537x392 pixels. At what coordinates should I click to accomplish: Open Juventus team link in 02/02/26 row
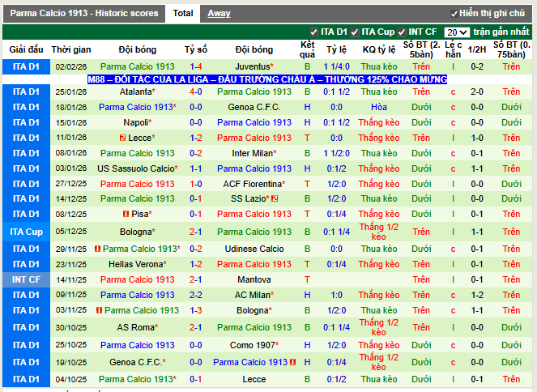253,66
